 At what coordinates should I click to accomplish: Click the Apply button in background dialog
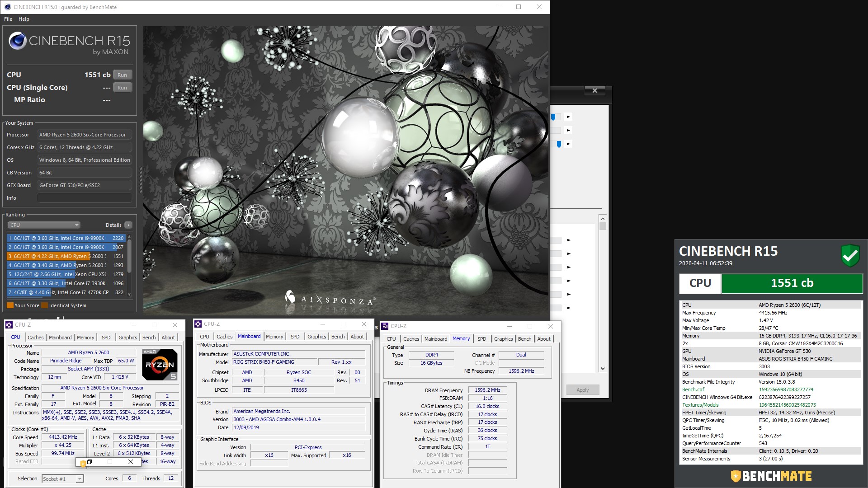point(582,390)
